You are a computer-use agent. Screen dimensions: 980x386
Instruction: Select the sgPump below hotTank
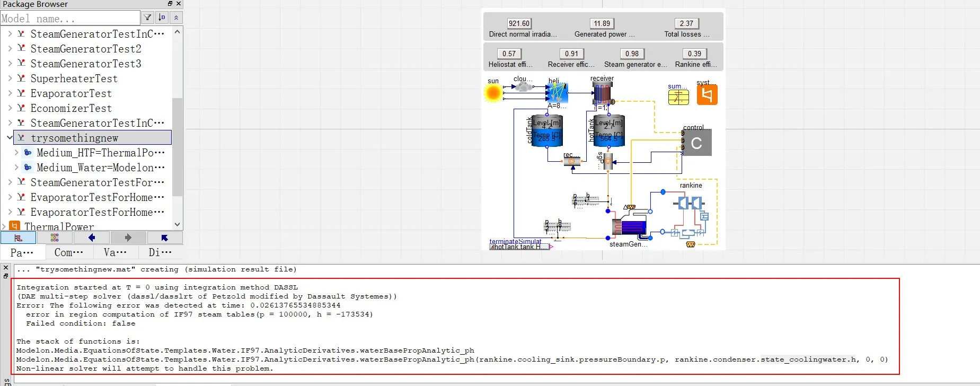[x=608, y=162]
